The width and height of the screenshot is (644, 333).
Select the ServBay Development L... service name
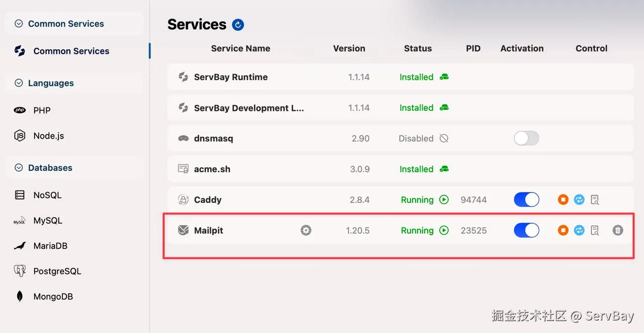249,108
